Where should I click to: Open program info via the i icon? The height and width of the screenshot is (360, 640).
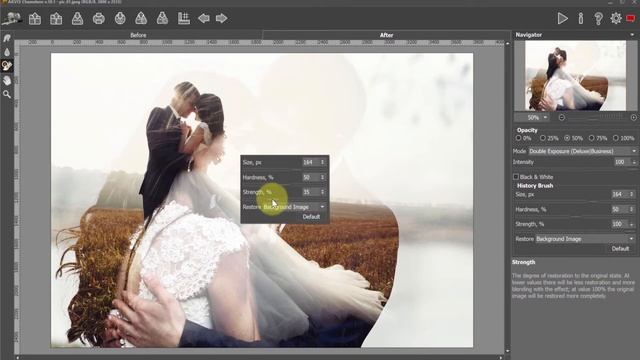coord(580,18)
